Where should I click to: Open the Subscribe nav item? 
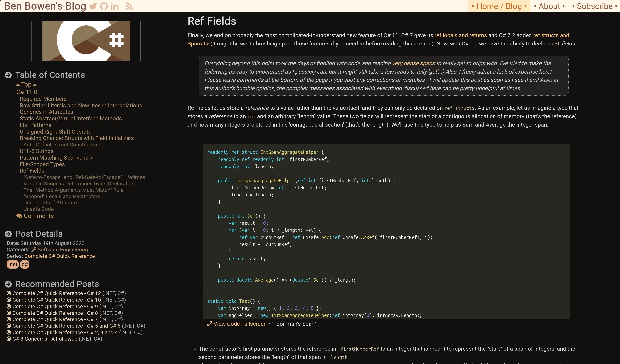click(595, 6)
